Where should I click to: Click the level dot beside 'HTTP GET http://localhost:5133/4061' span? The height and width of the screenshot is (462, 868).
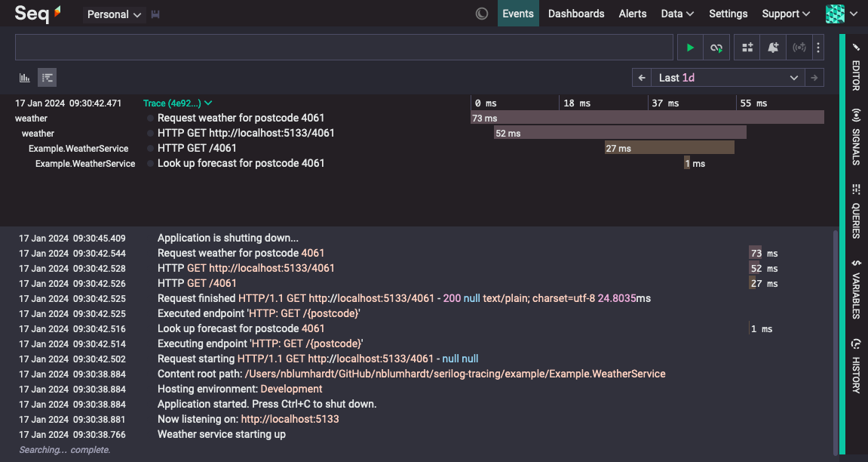tap(150, 133)
